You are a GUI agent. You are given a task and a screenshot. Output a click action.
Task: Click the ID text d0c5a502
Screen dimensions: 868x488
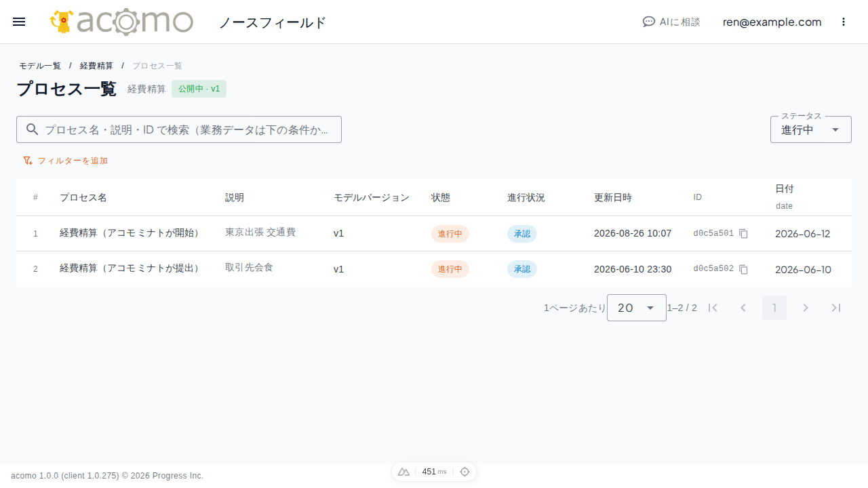click(x=713, y=268)
